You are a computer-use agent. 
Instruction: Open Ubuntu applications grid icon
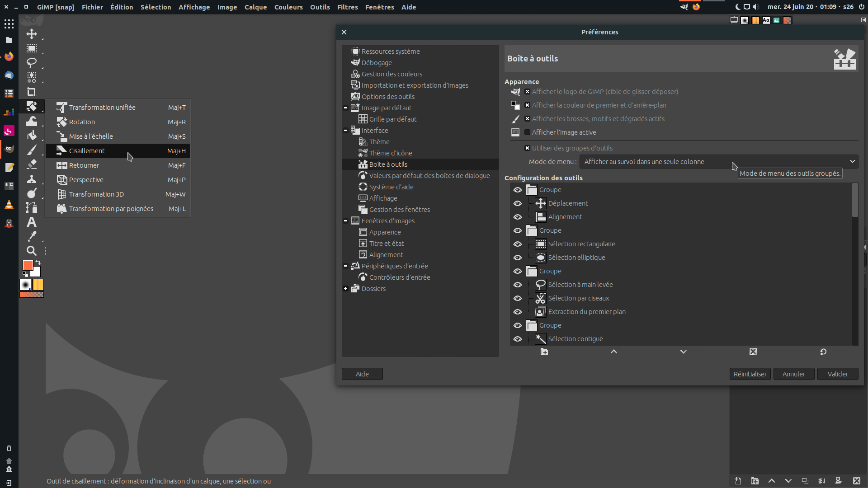click(9, 23)
